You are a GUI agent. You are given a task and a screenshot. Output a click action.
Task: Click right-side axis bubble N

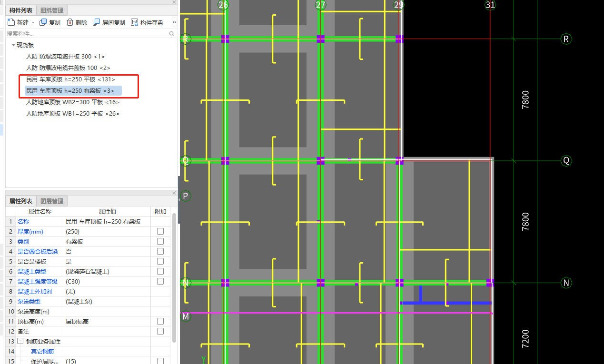click(566, 283)
